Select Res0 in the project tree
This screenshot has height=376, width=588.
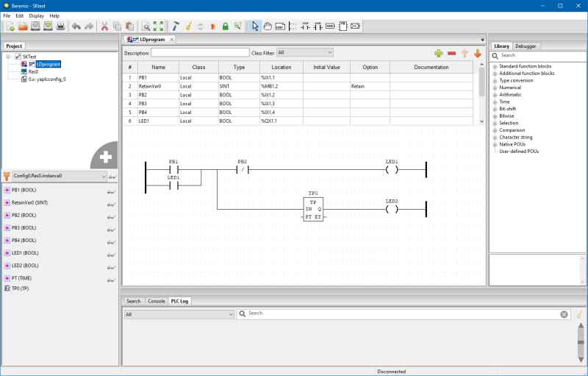(33, 71)
